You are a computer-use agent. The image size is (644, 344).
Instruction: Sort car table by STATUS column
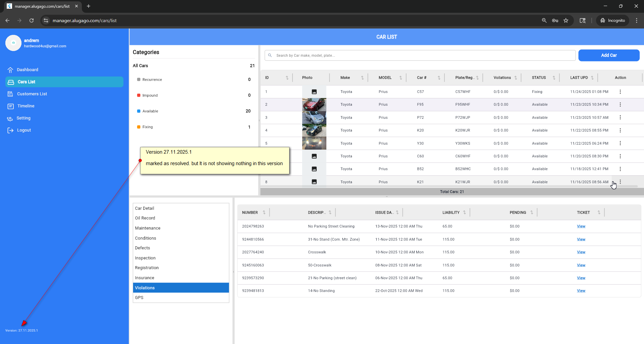[x=554, y=78]
